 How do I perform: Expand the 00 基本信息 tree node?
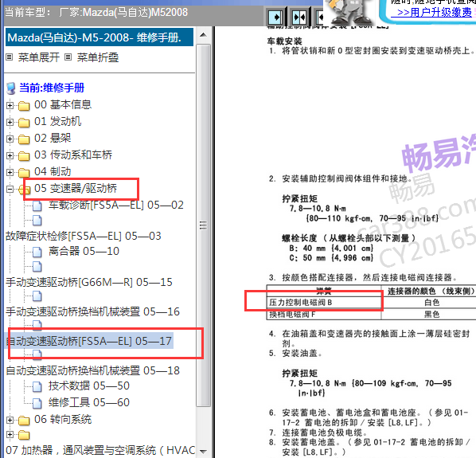click(x=10, y=105)
